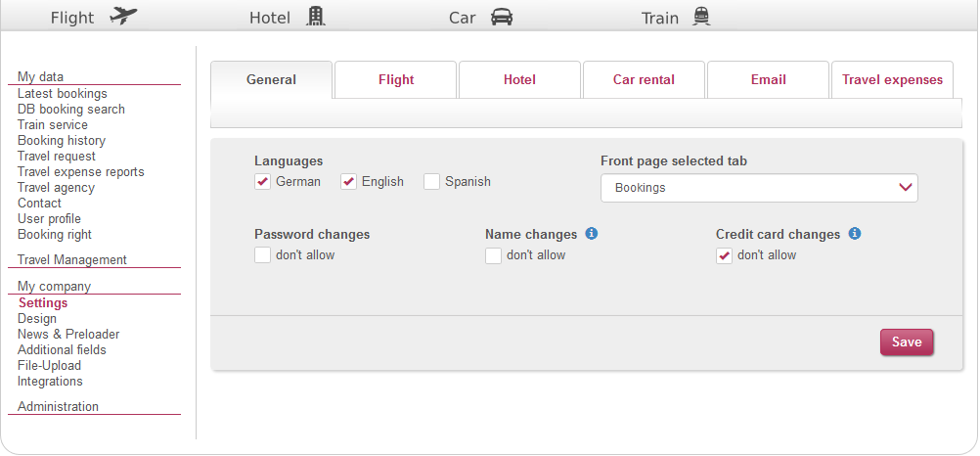Click the info icon beside Name changes
This screenshot has width=980, height=456.
pyautogui.click(x=591, y=234)
